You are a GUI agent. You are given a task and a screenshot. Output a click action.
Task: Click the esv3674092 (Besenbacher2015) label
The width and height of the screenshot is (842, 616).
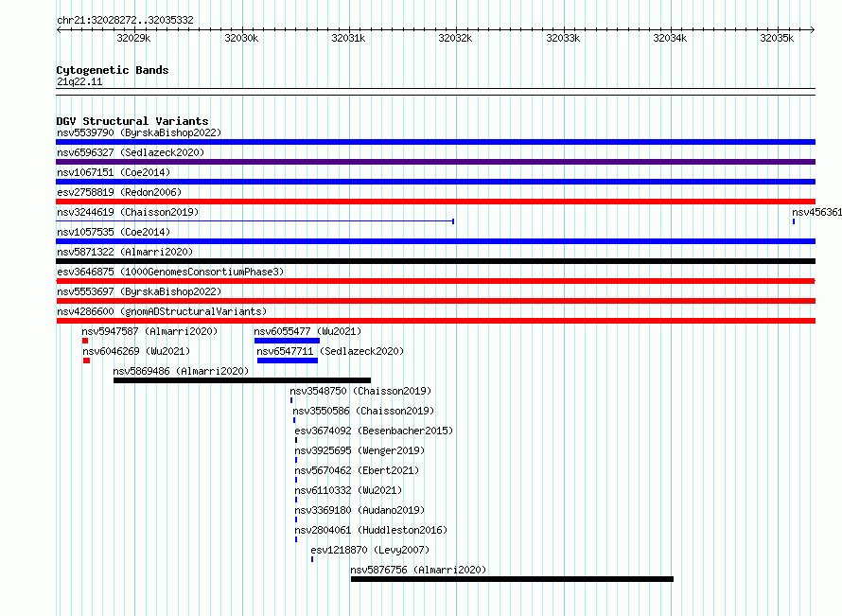374,431
